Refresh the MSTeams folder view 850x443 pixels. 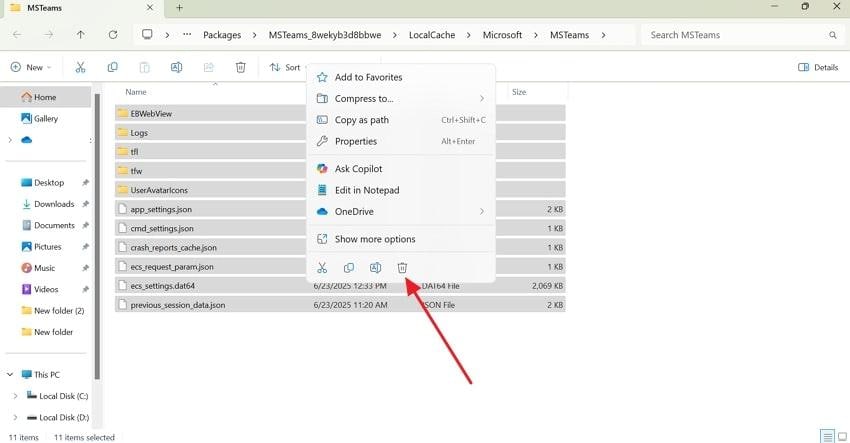(113, 35)
